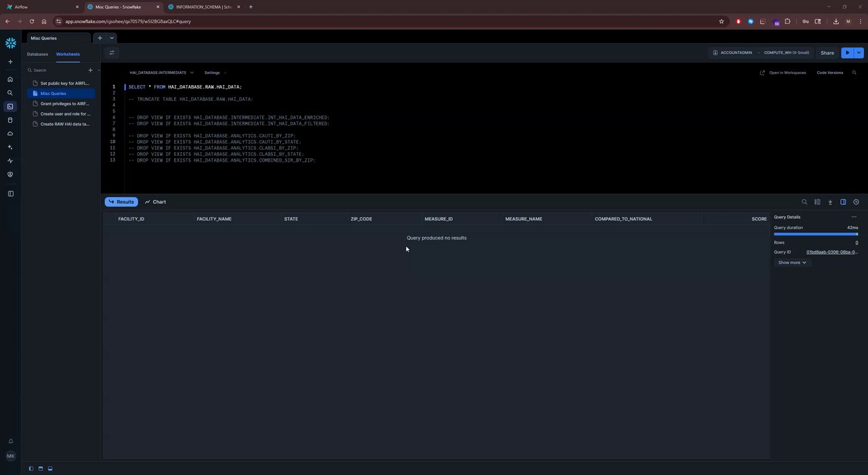Open the browser extensions puzzle icon
The width and height of the screenshot is (868, 475).
coord(788,21)
